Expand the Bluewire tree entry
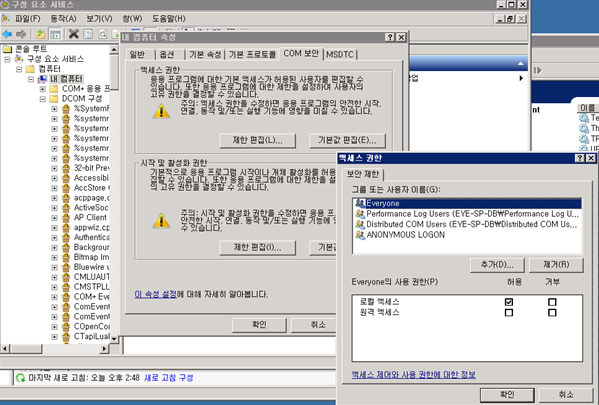 pos(54,267)
